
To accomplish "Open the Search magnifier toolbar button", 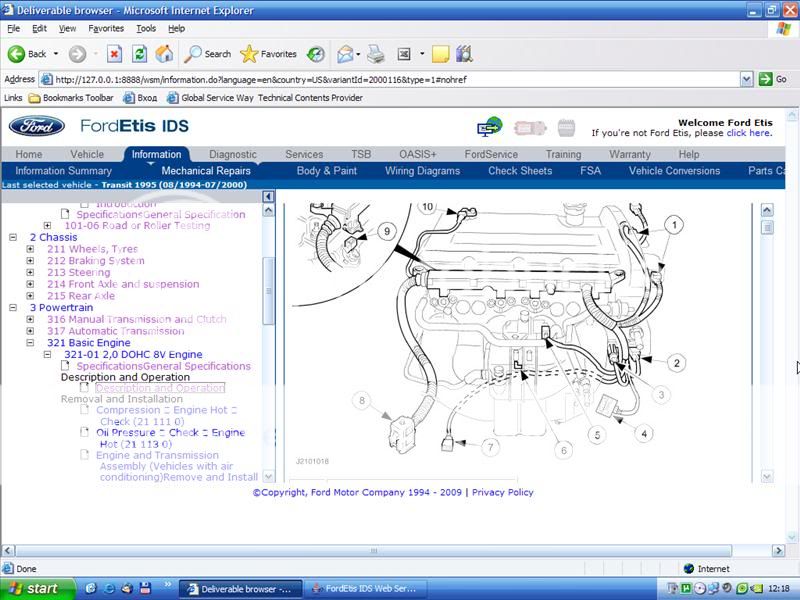I will pyautogui.click(x=208, y=54).
